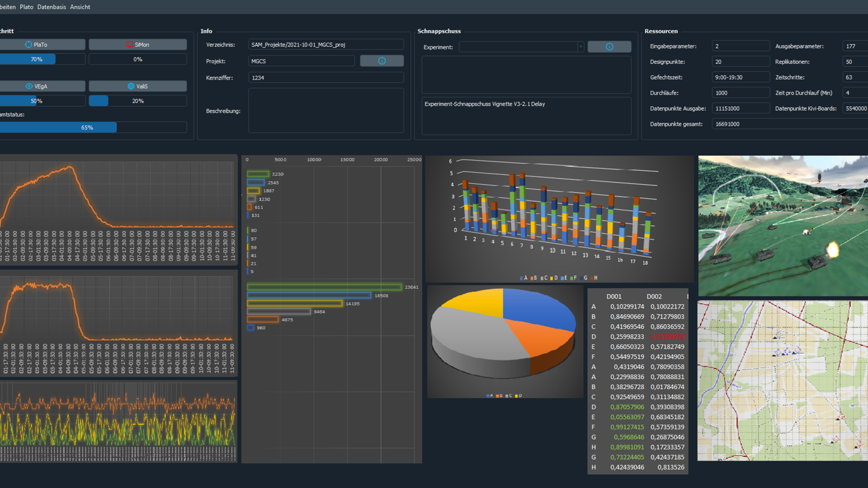
Task: Click the top orange line chart
Action: click(118, 210)
